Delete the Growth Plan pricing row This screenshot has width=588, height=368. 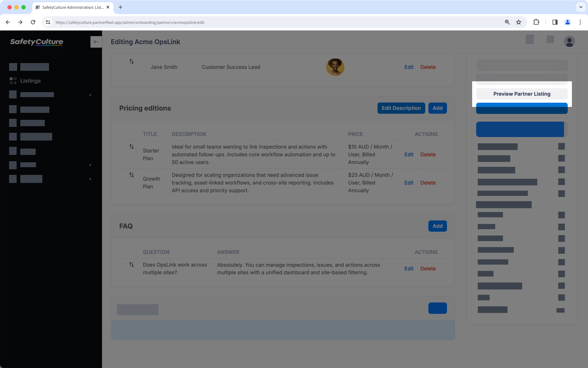click(x=428, y=183)
